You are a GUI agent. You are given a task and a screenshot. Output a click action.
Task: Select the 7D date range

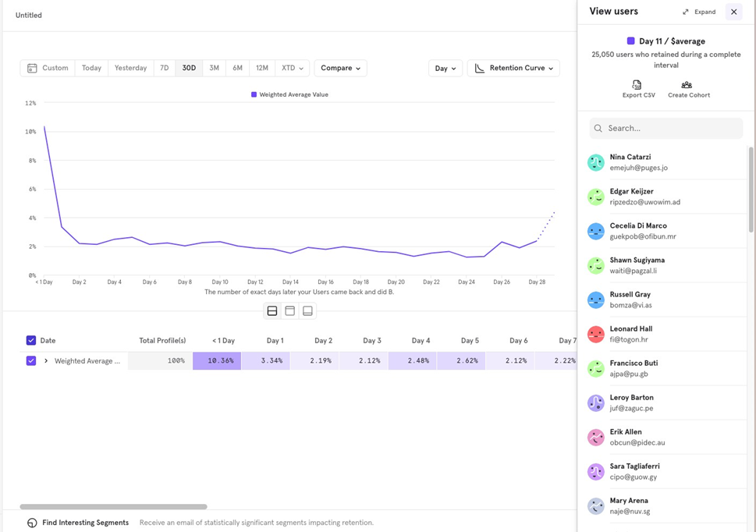pos(164,68)
